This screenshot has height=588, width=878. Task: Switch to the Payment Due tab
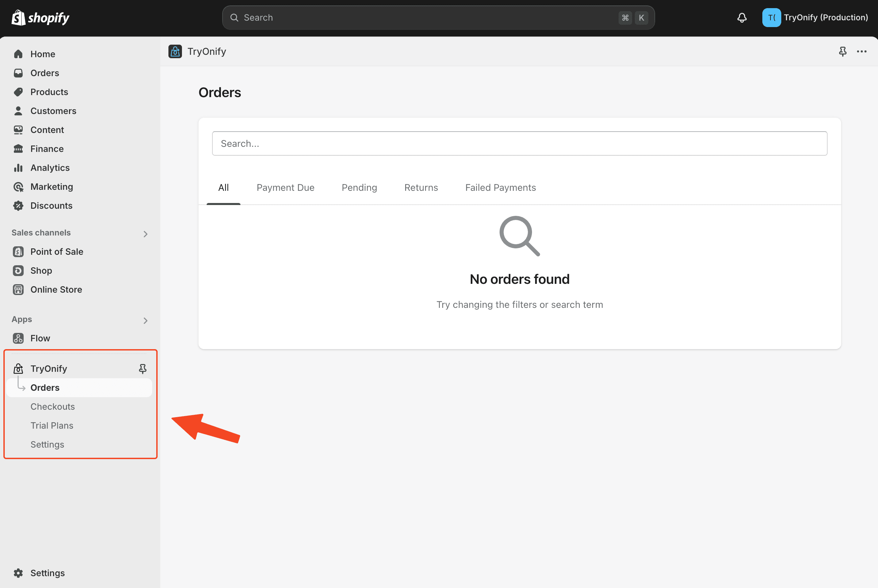pyautogui.click(x=285, y=187)
